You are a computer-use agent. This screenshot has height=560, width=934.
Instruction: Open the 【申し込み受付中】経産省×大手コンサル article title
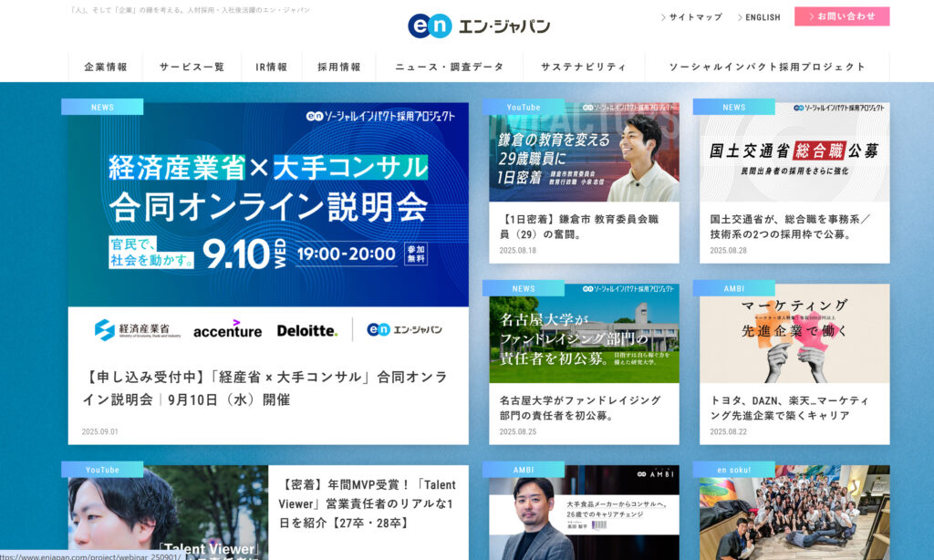point(265,388)
